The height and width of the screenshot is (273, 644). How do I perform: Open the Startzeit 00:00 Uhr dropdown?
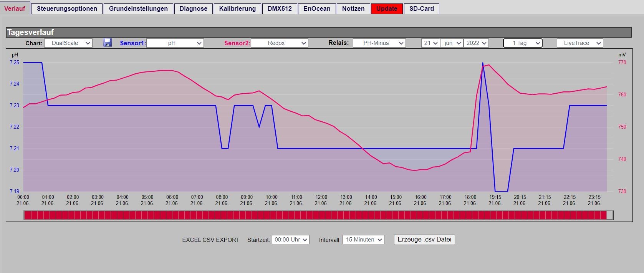(x=290, y=240)
